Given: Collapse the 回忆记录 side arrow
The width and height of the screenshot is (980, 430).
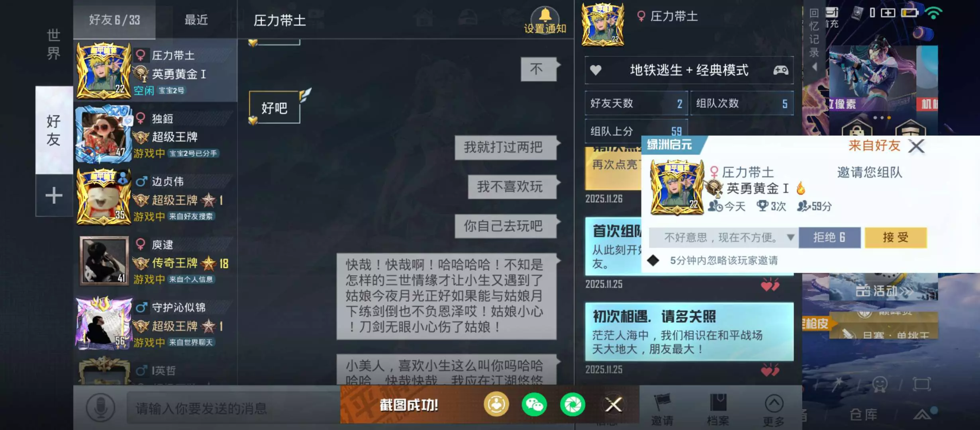Looking at the screenshot, I should click(815, 67).
